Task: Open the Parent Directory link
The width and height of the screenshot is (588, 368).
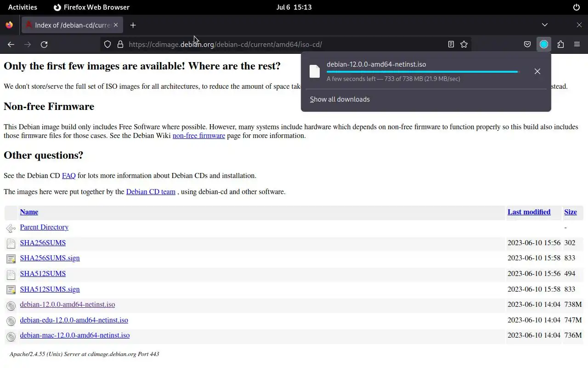Action: 44,227
